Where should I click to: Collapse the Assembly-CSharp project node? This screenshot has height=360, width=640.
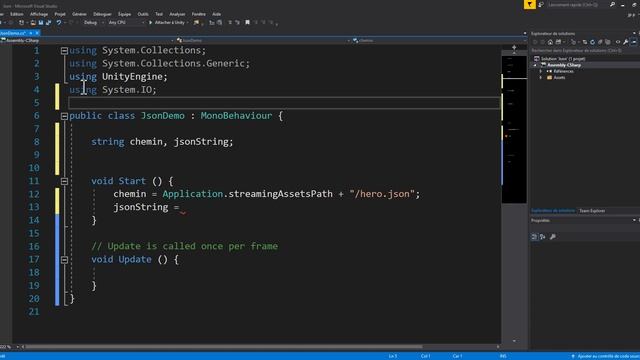[x=535, y=65]
